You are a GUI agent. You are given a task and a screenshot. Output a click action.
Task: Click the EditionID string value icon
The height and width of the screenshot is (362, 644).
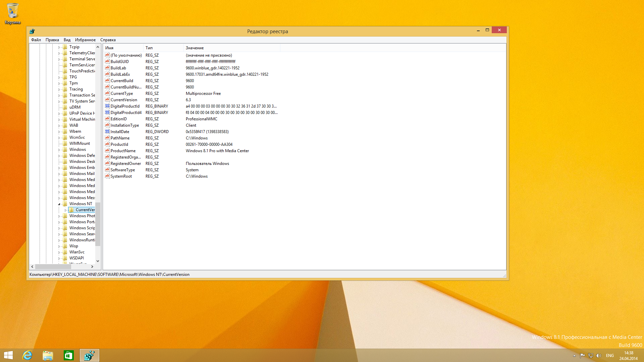click(107, 119)
